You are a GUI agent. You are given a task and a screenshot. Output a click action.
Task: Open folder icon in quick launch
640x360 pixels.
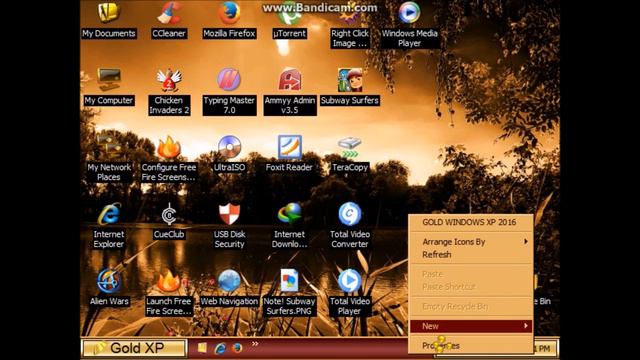click(x=202, y=348)
